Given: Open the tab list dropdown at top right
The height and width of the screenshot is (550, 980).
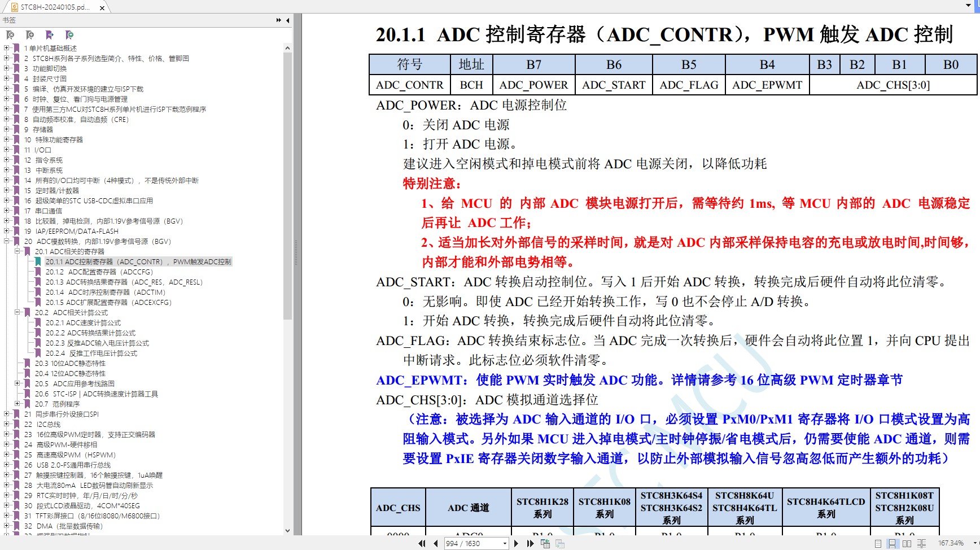Looking at the screenshot, I should (x=969, y=6).
